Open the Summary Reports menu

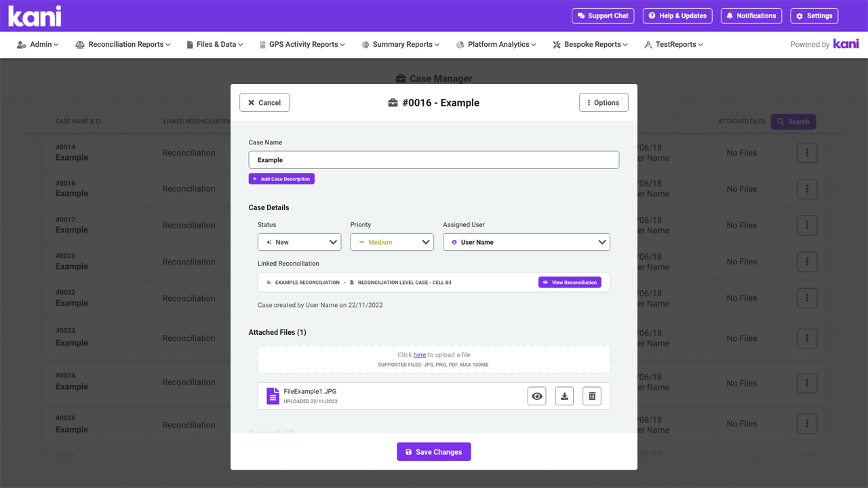[x=399, y=44]
